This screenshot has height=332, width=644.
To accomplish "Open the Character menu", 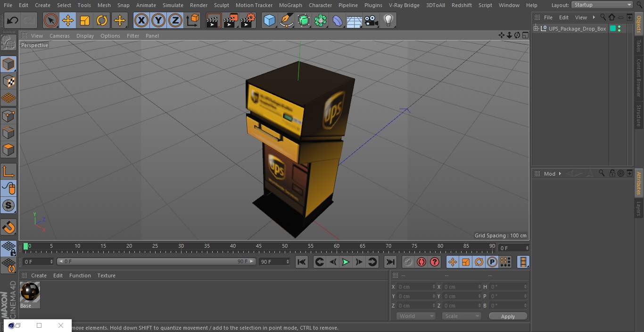I will click(321, 5).
